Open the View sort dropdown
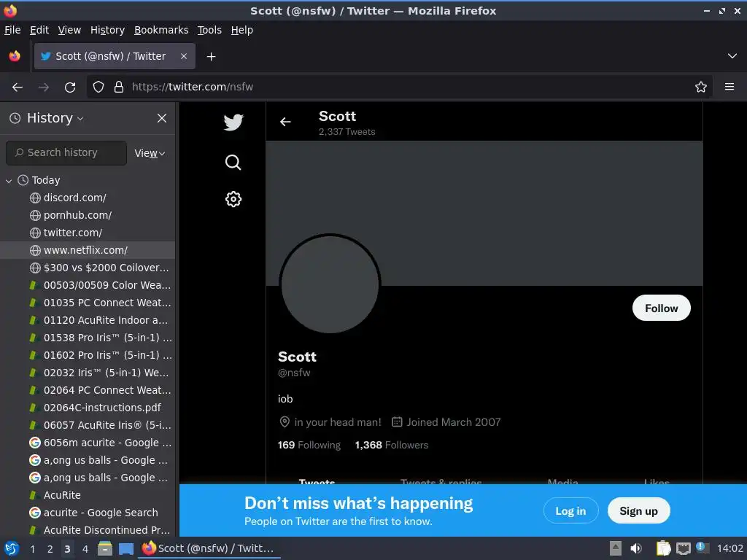 (x=150, y=153)
